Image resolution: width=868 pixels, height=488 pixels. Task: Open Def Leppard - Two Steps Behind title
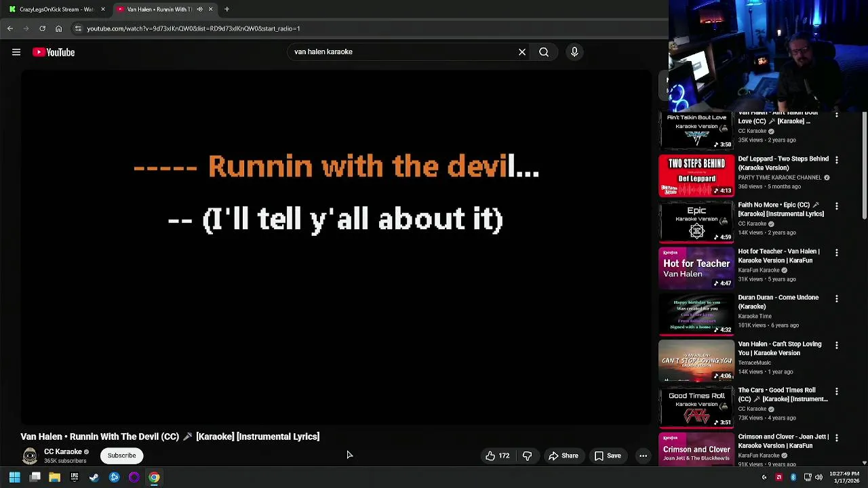pyautogui.click(x=783, y=163)
